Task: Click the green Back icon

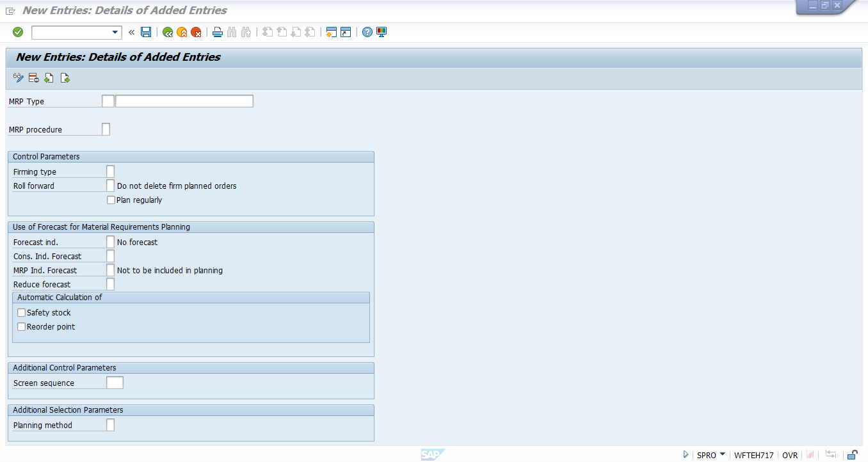Action: pos(168,32)
